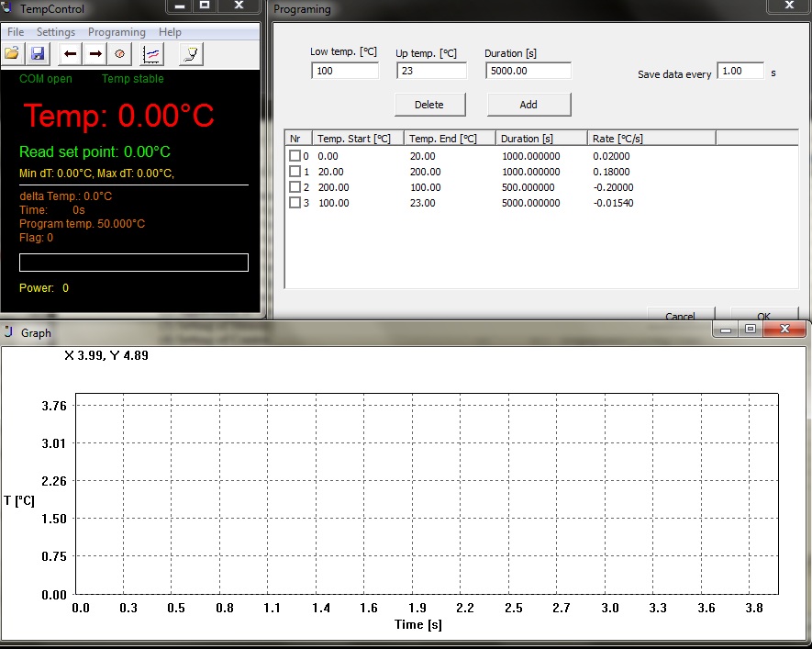Click the Add button
The height and width of the screenshot is (649, 812).
point(528,105)
